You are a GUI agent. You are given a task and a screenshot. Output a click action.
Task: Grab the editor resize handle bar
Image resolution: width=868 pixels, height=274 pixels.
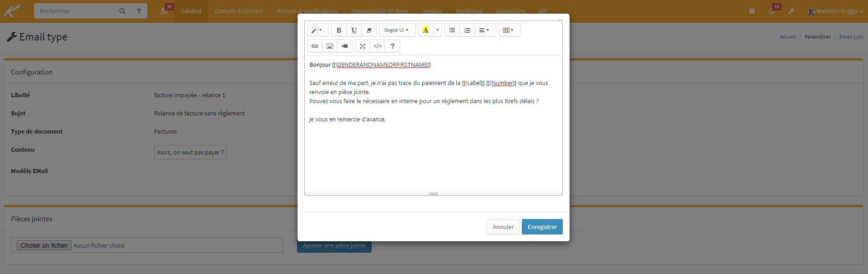[x=433, y=194]
